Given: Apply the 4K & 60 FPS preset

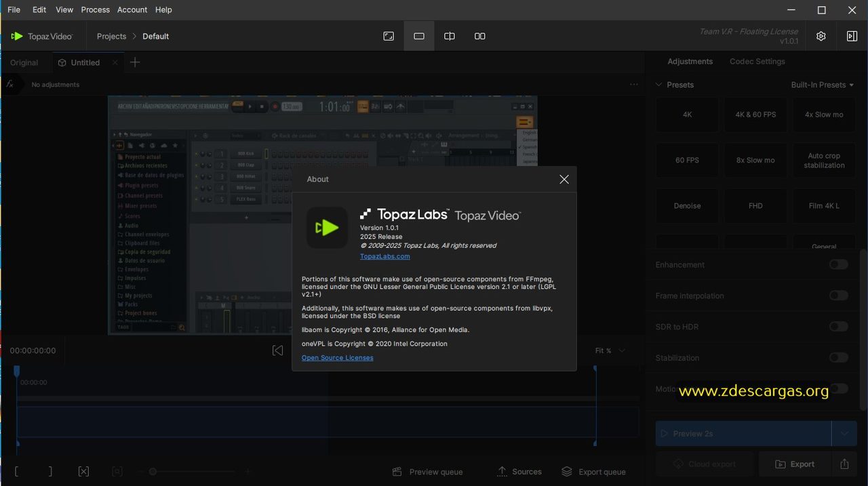Looking at the screenshot, I should pos(755,115).
